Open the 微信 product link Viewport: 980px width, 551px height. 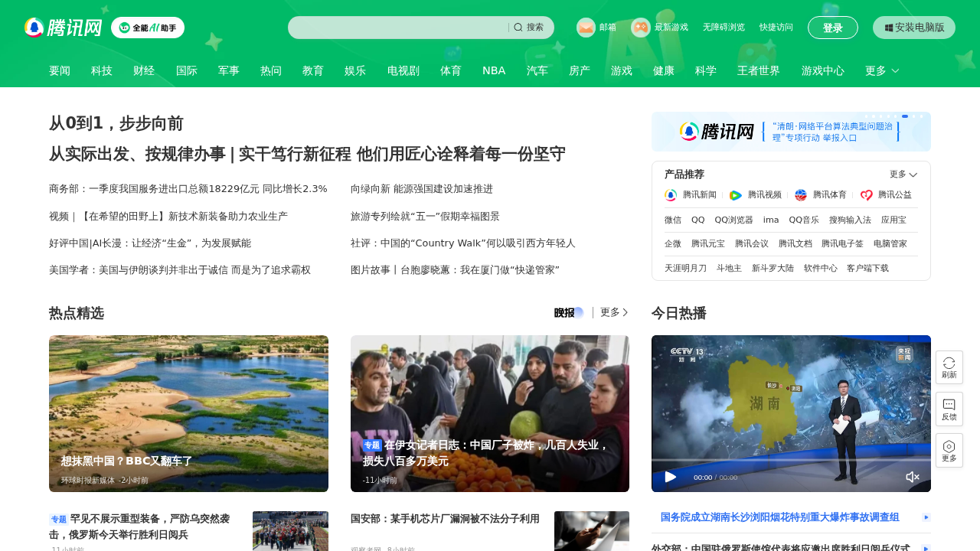(673, 220)
